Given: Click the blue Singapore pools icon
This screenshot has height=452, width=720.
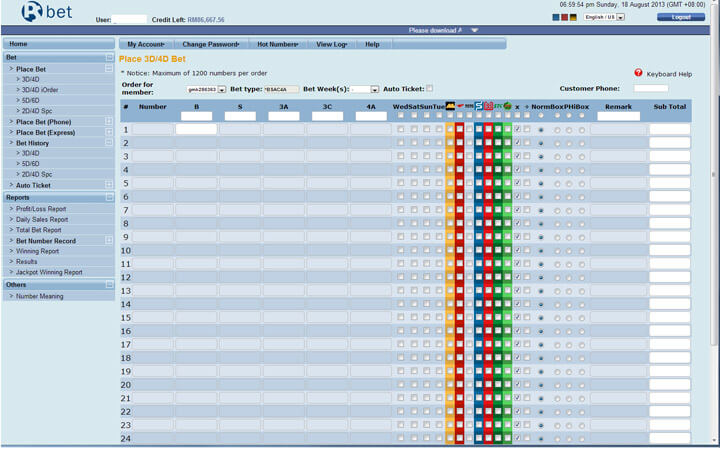Looking at the screenshot, I should (x=479, y=105).
